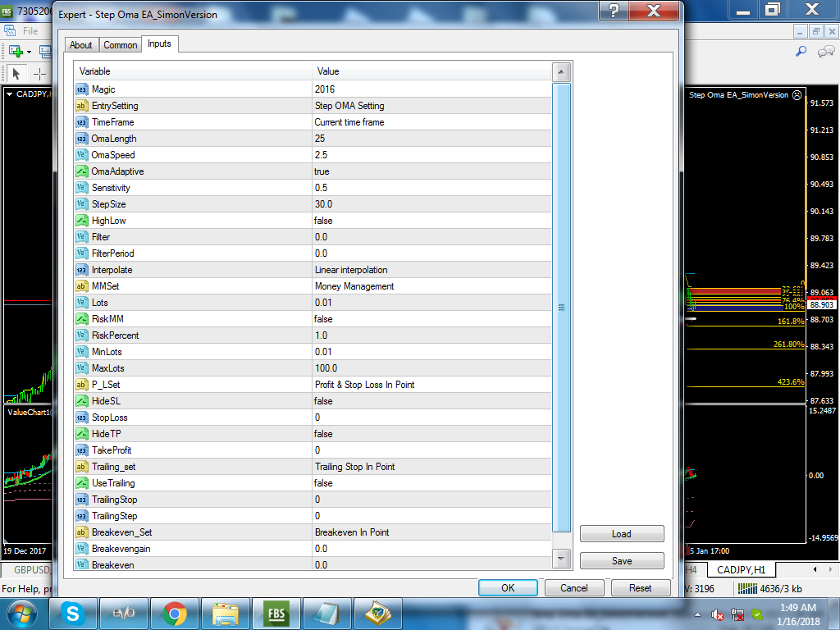Open the evo app in taskbar
The height and width of the screenshot is (630, 840).
click(124, 614)
